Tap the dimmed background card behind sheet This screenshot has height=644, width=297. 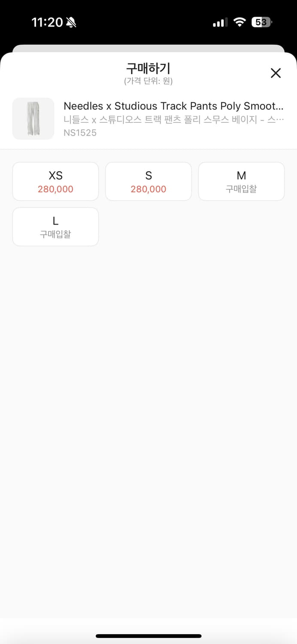point(148,48)
